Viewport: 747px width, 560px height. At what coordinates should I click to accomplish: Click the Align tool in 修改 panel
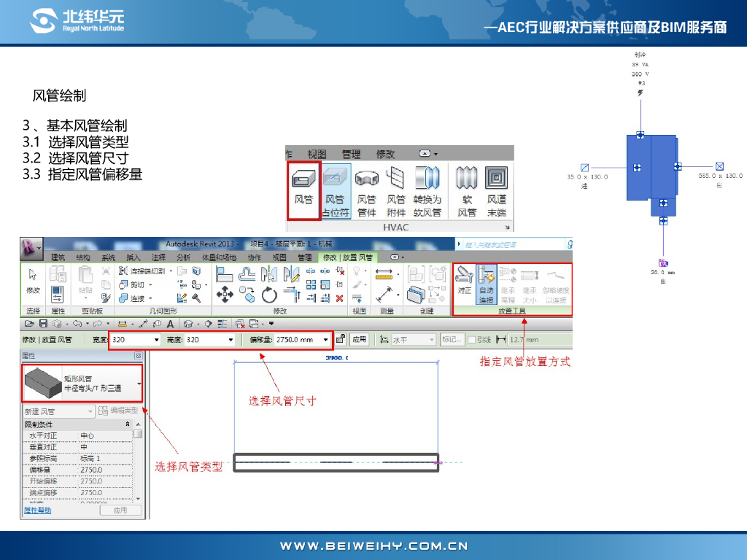(x=225, y=274)
